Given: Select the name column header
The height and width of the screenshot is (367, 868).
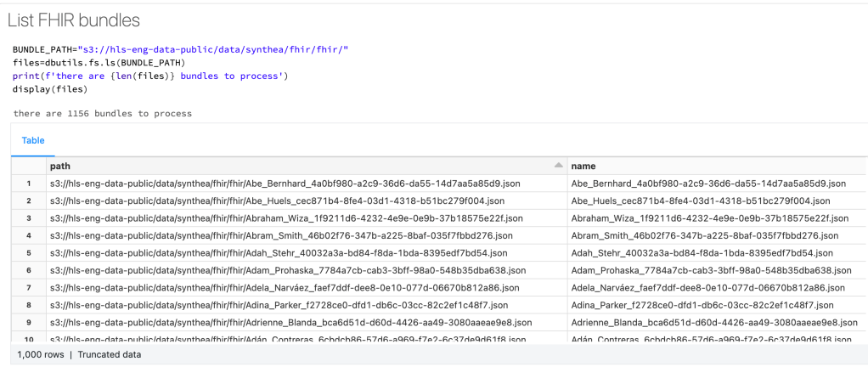Looking at the screenshot, I should point(583,166).
